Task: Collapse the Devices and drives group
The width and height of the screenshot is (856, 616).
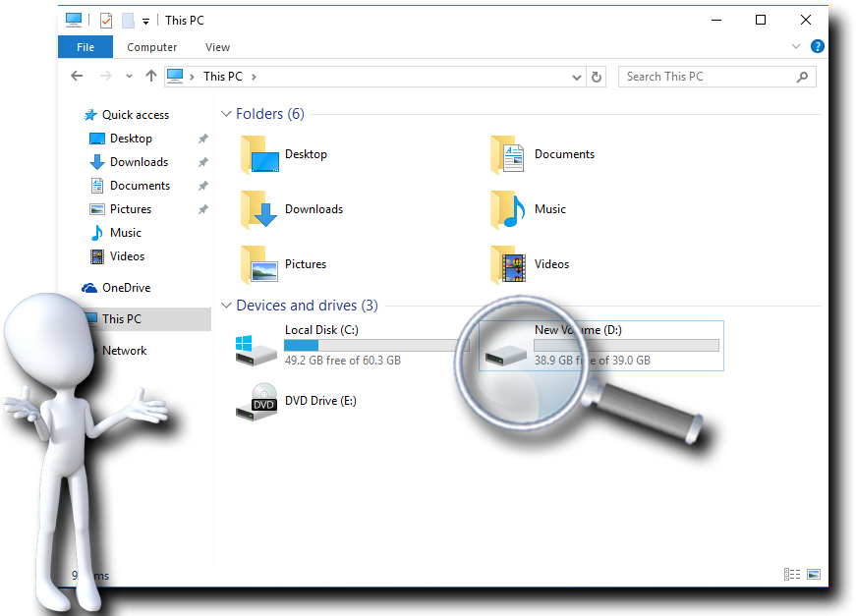Action: pyautogui.click(x=226, y=306)
